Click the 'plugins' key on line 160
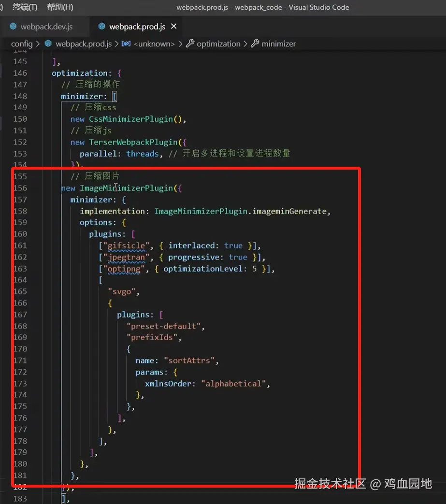This screenshot has height=504, width=446. (105, 234)
